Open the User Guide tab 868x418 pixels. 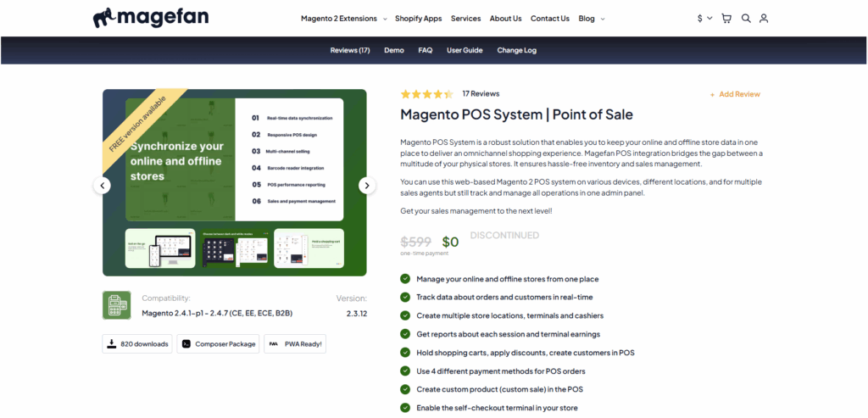point(465,50)
